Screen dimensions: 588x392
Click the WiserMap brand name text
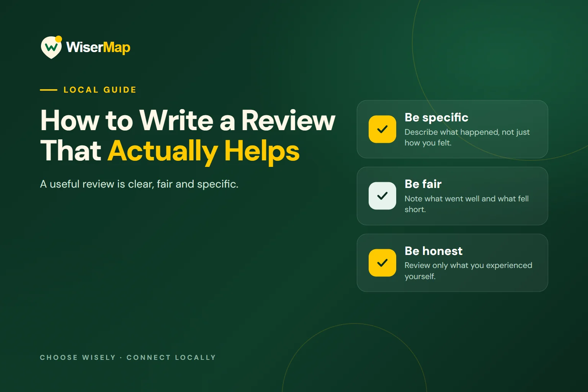point(98,47)
